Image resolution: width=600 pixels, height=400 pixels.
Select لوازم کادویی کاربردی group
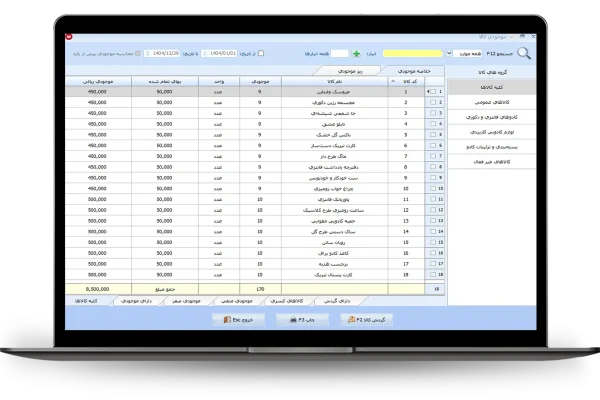pyautogui.click(x=492, y=132)
